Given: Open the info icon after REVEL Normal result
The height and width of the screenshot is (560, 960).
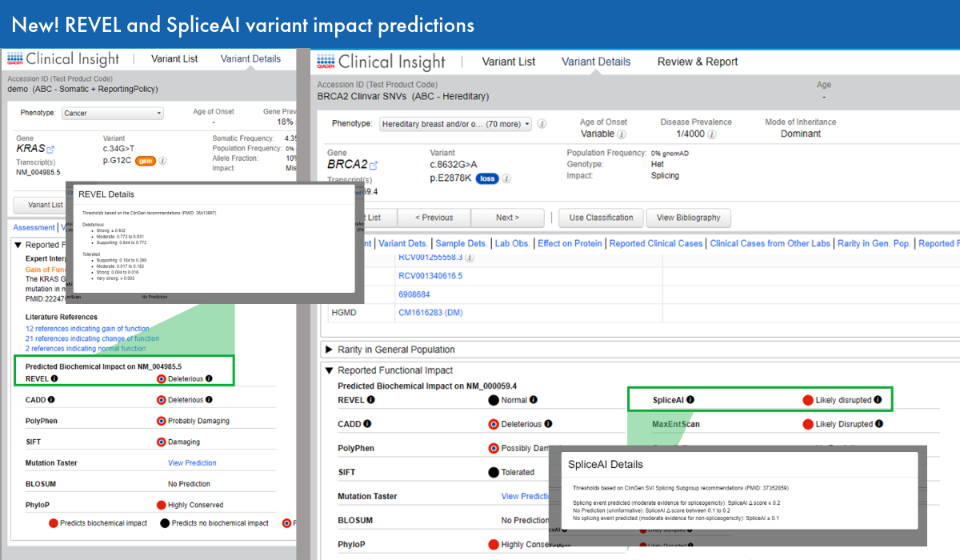Looking at the screenshot, I should click(x=533, y=400).
